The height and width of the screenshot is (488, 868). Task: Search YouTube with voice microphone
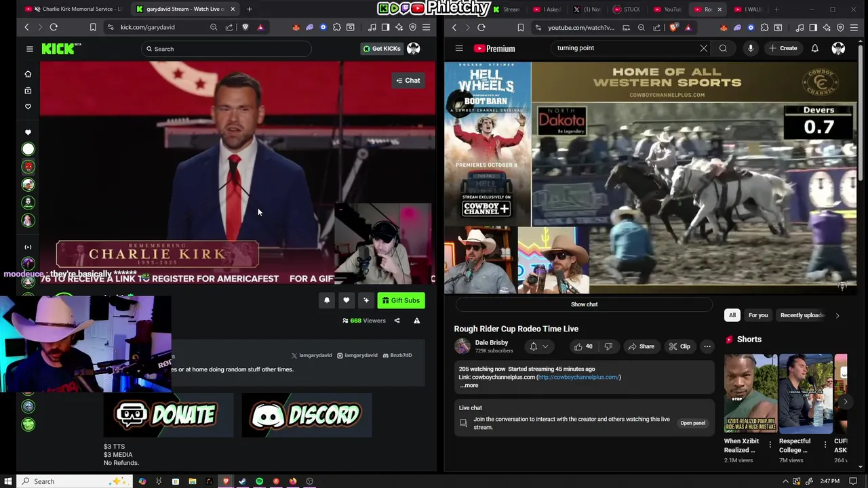[750, 48]
